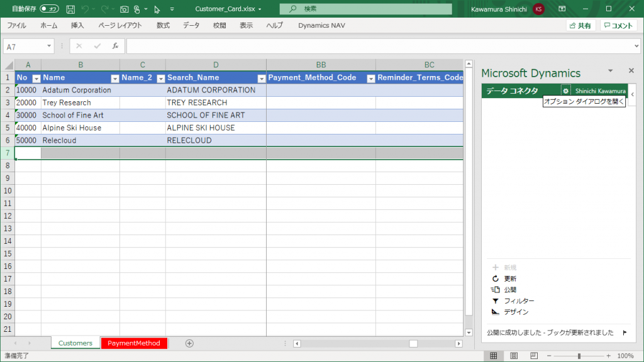This screenshot has height=362, width=644.
Task: Toggle the AutoSave switch
Action: (x=49, y=9)
